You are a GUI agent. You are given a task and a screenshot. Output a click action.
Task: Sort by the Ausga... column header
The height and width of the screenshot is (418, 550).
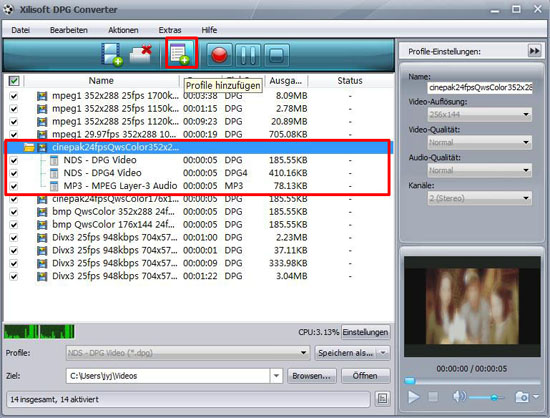click(286, 81)
